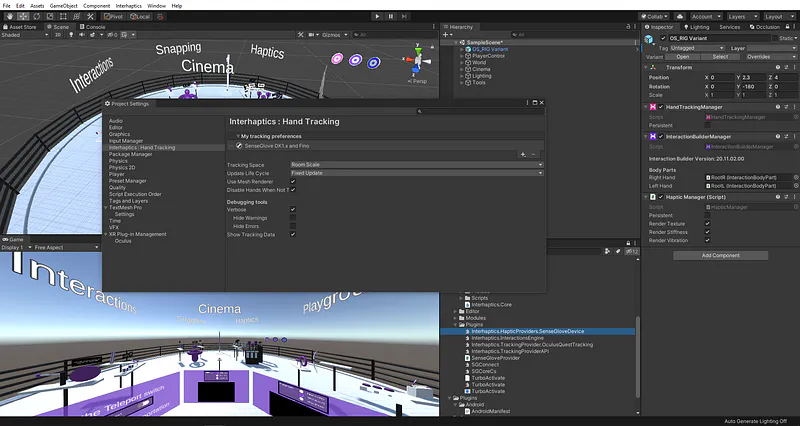
Task: Toggle 2D scene view mode
Action: click(58, 35)
